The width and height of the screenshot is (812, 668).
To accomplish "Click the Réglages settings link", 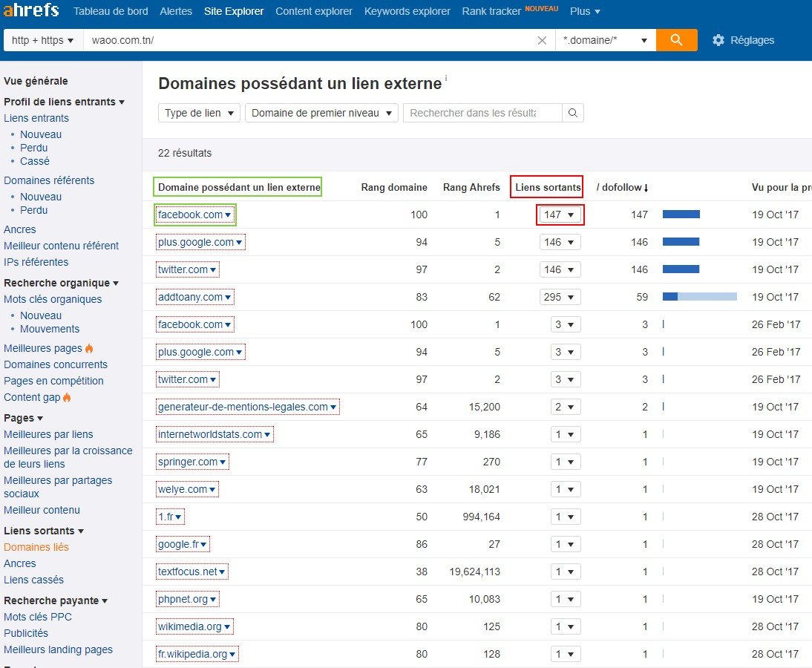I will [752, 40].
